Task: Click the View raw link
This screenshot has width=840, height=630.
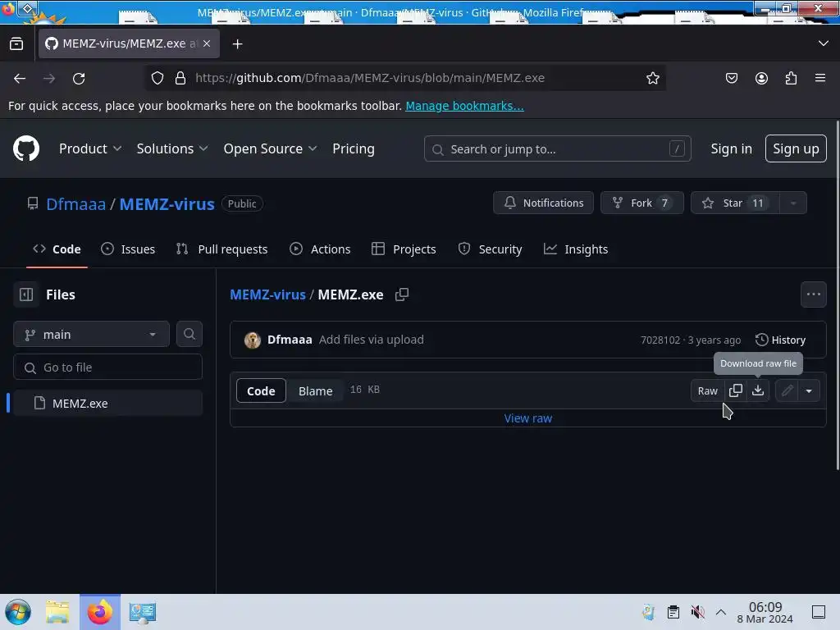Action: [527, 418]
